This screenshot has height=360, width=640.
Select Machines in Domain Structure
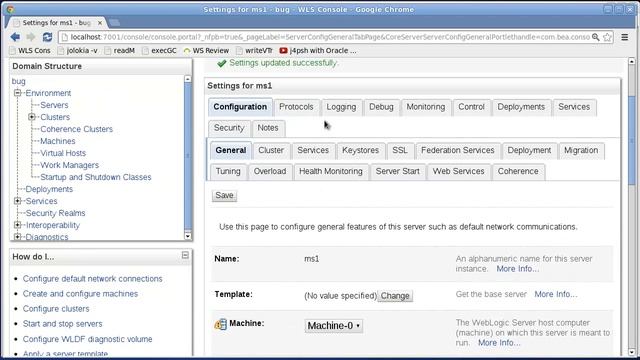click(58, 141)
